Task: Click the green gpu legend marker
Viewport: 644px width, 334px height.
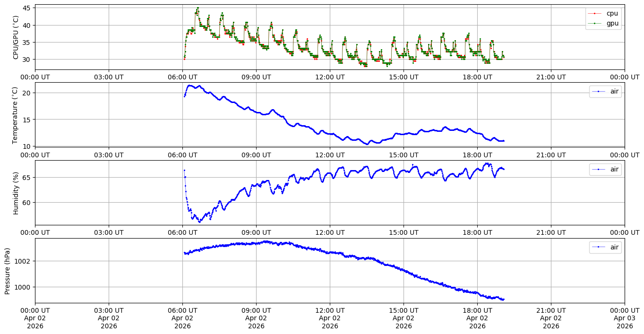Action: 594,23
